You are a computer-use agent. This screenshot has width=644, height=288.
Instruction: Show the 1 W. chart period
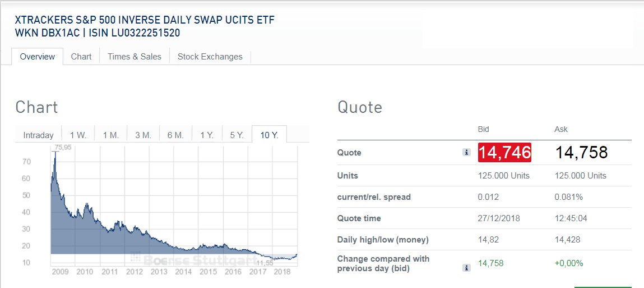(78, 135)
